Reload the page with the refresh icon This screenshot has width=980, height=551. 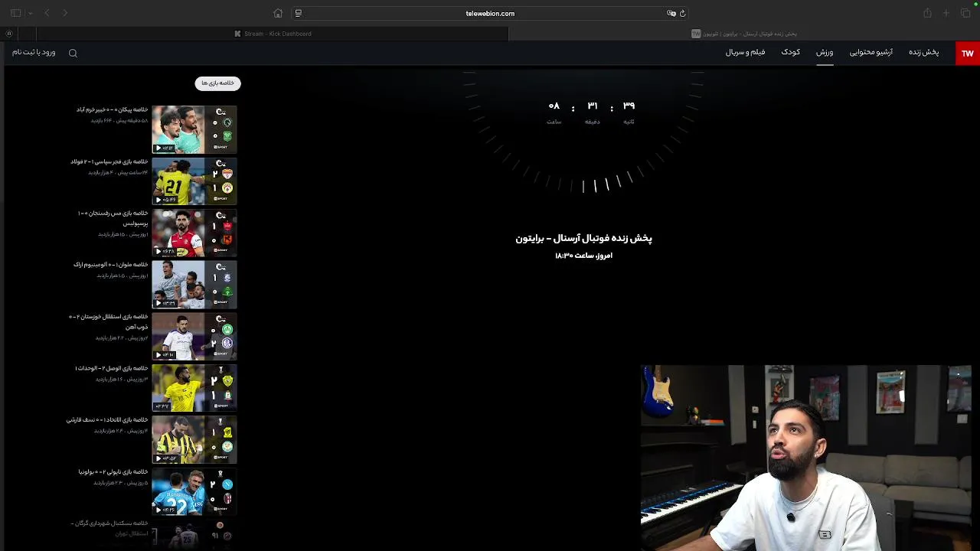(x=683, y=13)
